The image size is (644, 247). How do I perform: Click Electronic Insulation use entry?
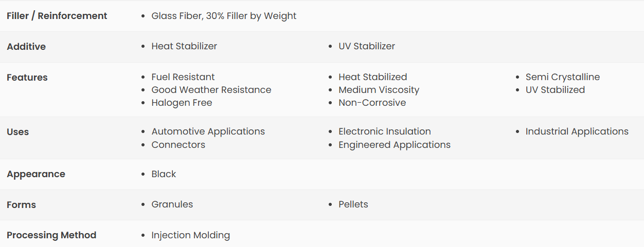(x=385, y=131)
